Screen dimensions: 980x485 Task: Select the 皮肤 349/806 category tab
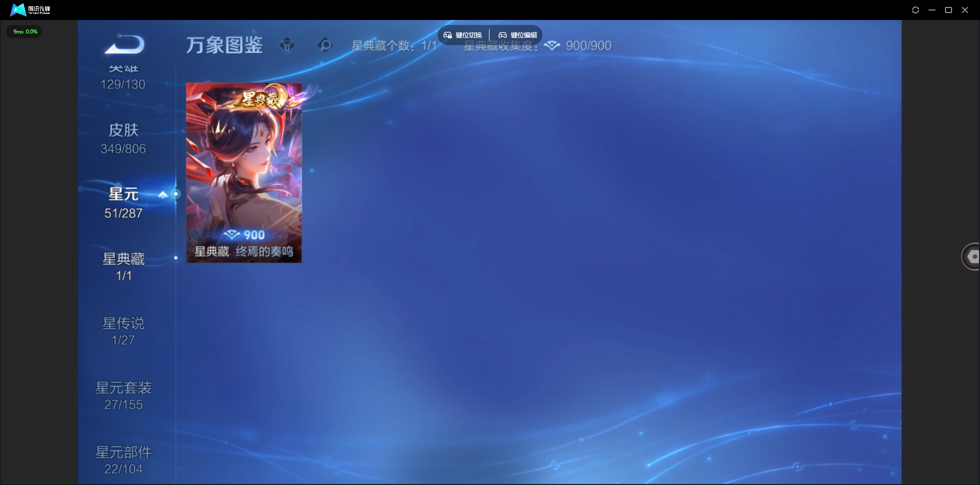(x=123, y=138)
